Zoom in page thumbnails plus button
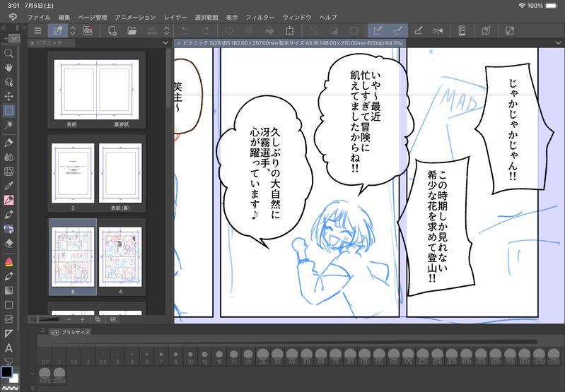Viewport: 565px width, 392px height. [82, 319]
